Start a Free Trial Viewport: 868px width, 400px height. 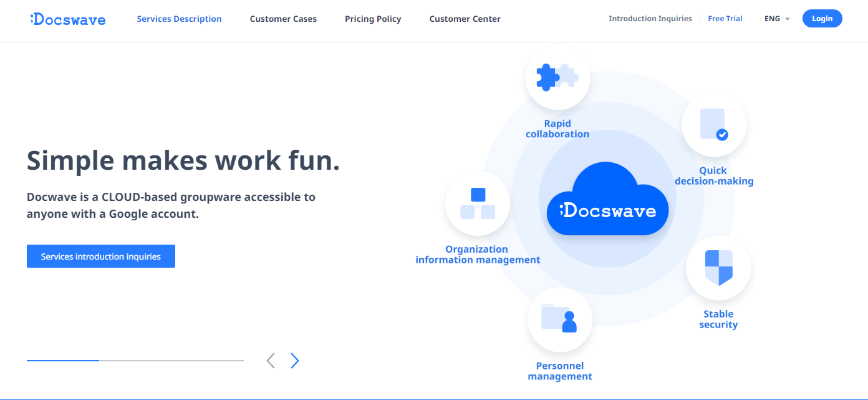coord(725,19)
